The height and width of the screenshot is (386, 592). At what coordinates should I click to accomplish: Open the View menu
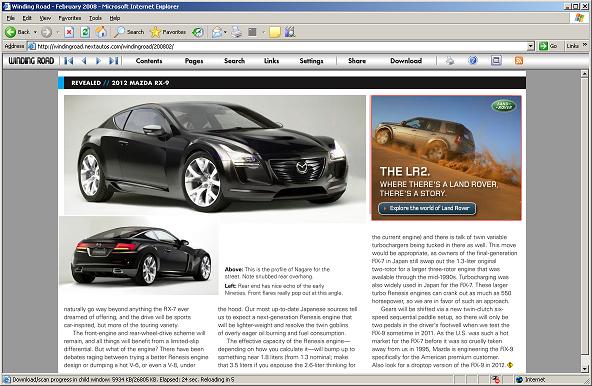tap(45, 18)
